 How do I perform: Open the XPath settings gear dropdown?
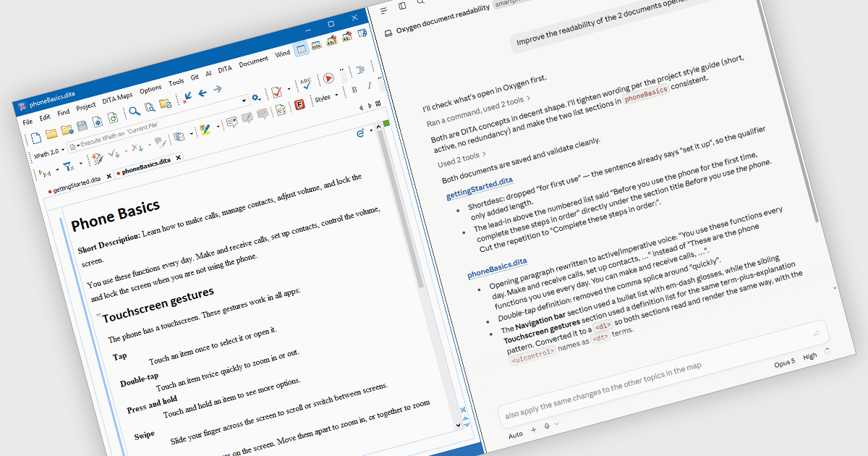pyautogui.click(x=255, y=98)
